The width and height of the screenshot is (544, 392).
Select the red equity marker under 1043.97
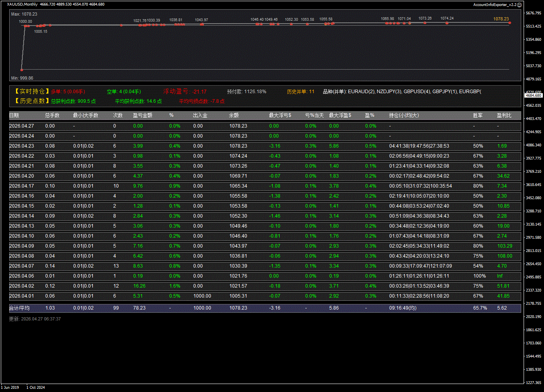[202, 24]
